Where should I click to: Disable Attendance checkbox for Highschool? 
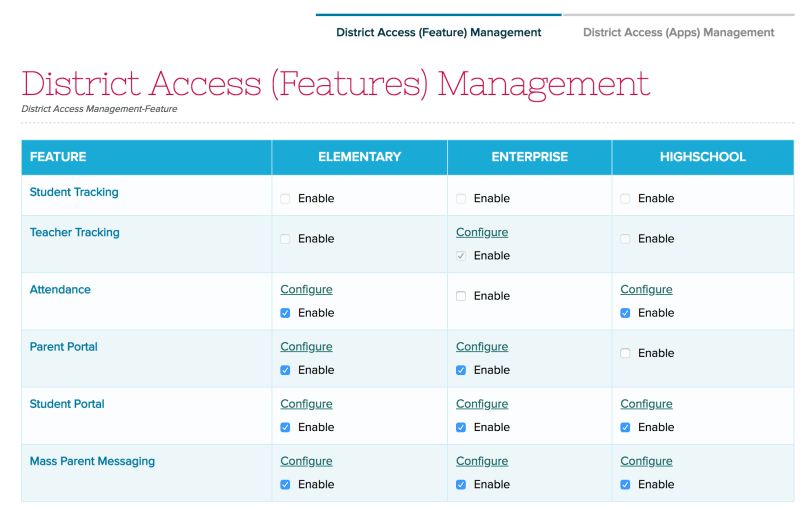pyautogui.click(x=625, y=313)
